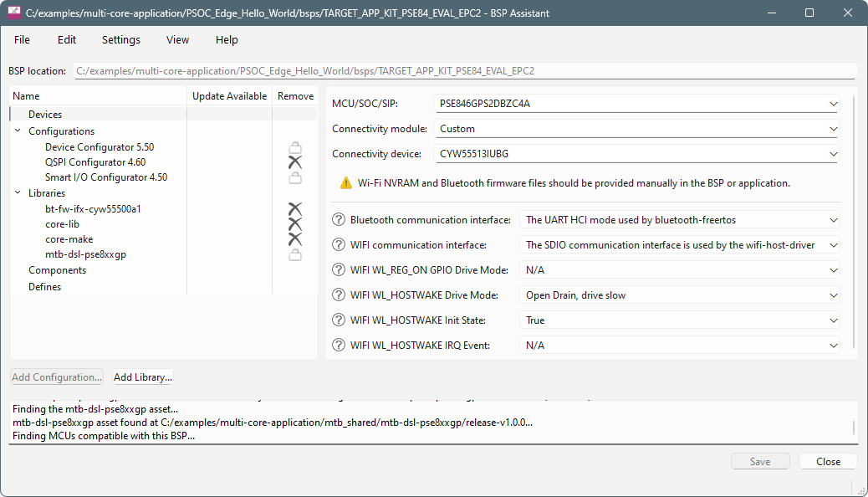Open the View menu
The width and height of the screenshot is (868, 497).
pyautogui.click(x=177, y=39)
